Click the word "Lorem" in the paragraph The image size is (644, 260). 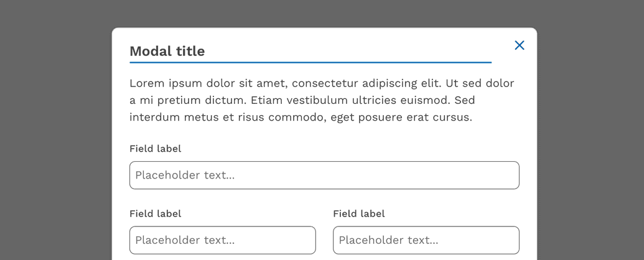point(147,83)
